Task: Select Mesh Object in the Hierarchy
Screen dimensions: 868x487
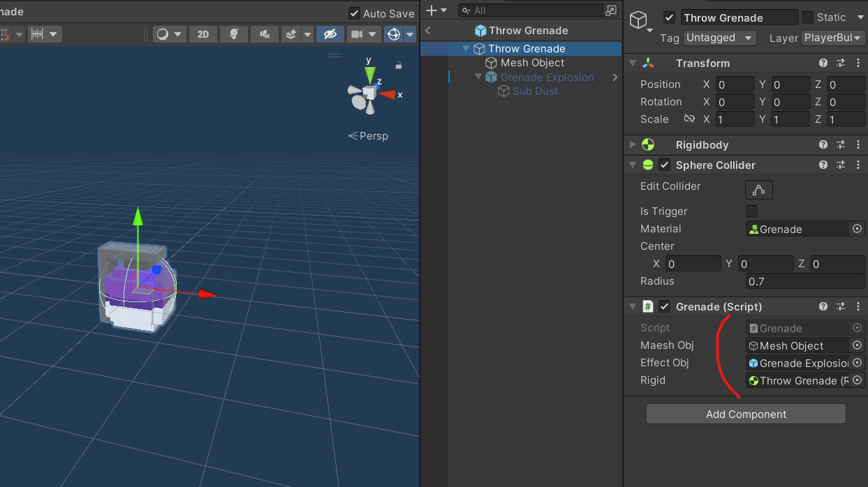Action: click(532, 63)
